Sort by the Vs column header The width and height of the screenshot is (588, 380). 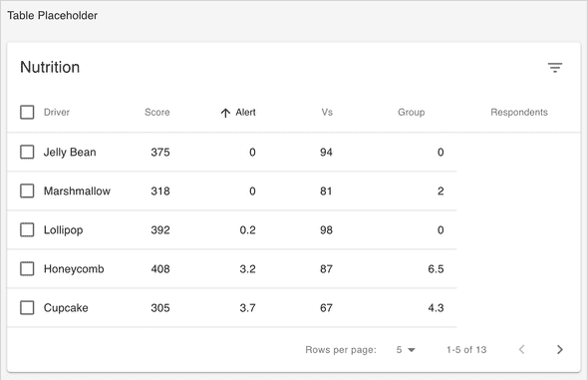(327, 112)
